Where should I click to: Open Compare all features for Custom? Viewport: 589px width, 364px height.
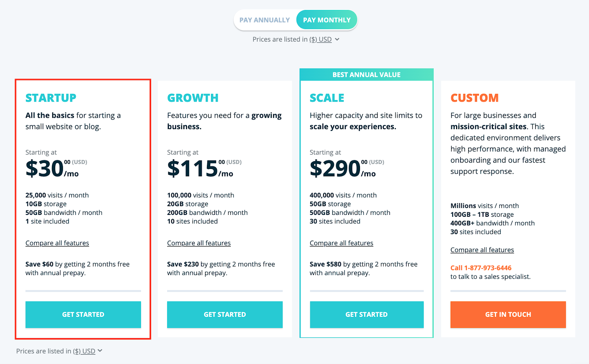[x=482, y=250]
